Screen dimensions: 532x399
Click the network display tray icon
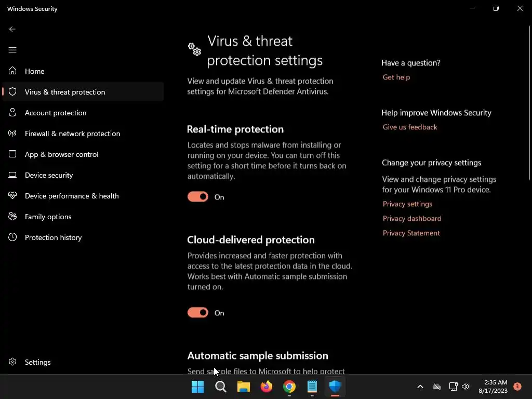point(453,387)
